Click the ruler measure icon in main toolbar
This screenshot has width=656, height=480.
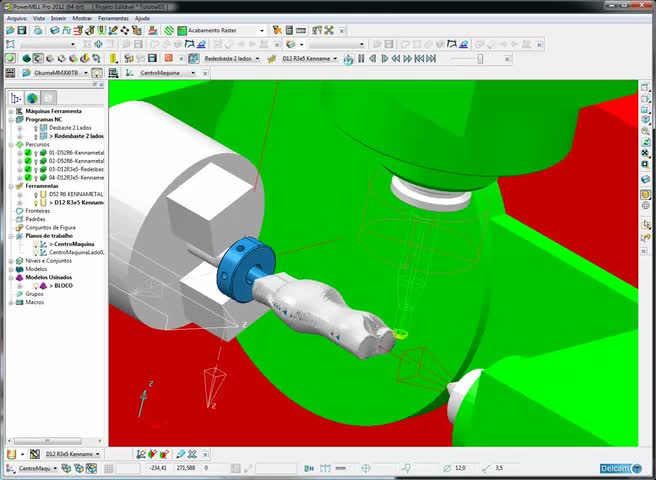point(301,30)
